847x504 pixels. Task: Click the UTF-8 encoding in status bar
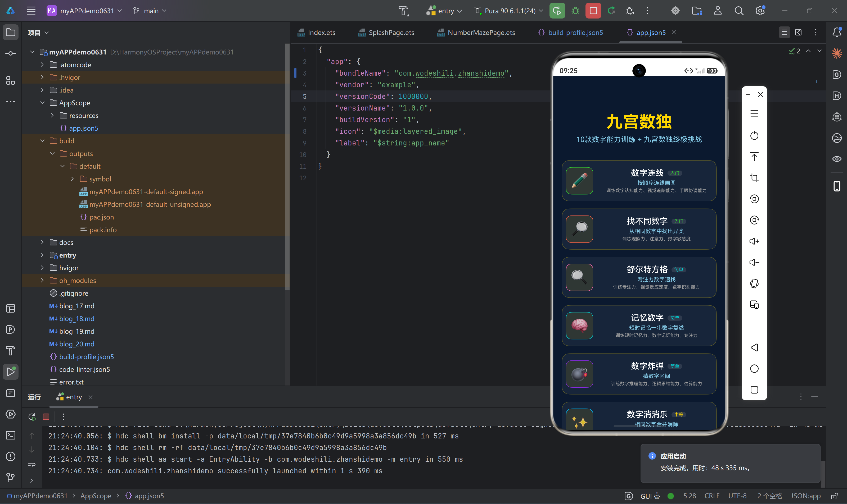(737, 496)
